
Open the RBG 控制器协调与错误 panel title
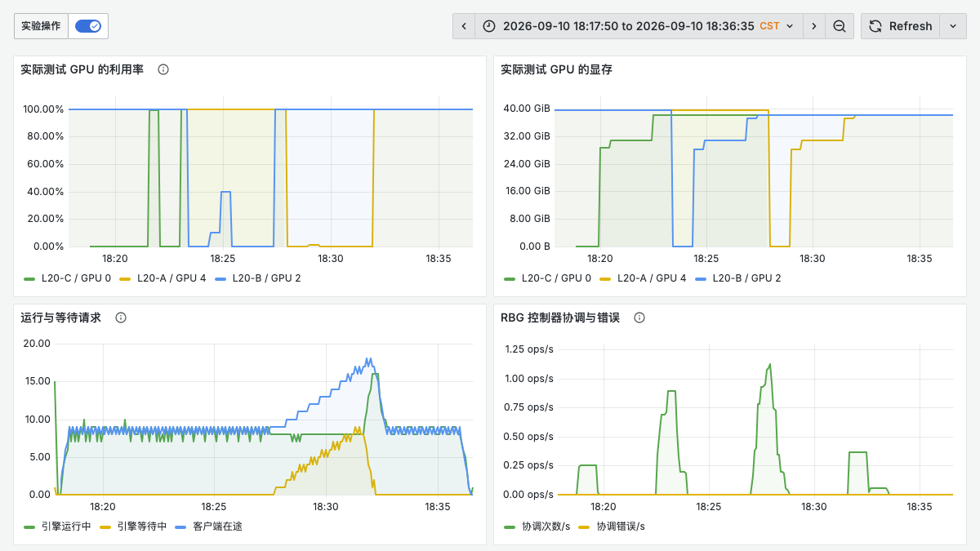560,318
